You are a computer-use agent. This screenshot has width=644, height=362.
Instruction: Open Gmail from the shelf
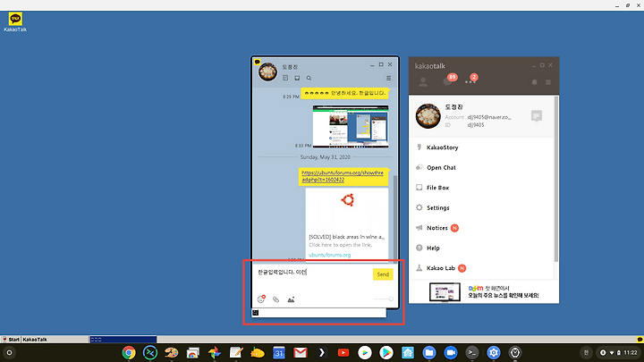(301, 352)
